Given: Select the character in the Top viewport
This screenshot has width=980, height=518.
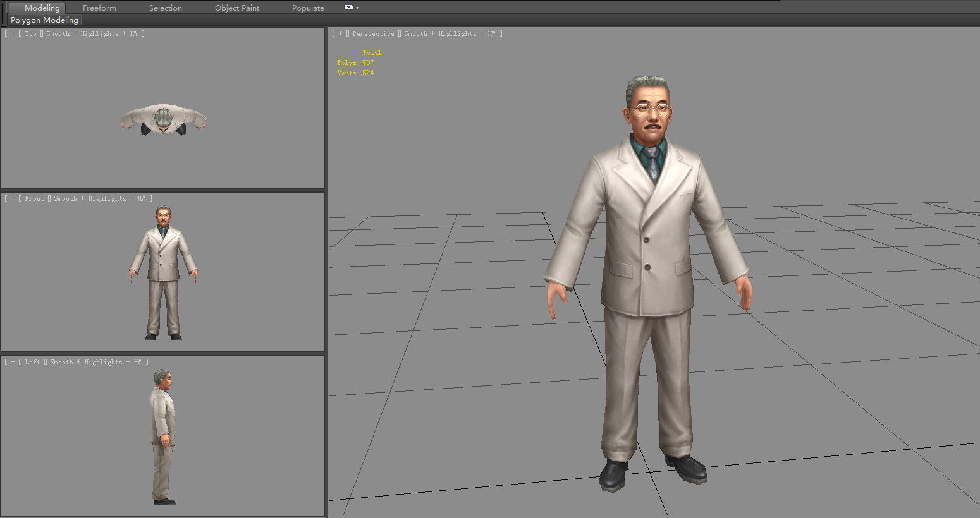Looking at the screenshot, I should click(x=163, y=120).
